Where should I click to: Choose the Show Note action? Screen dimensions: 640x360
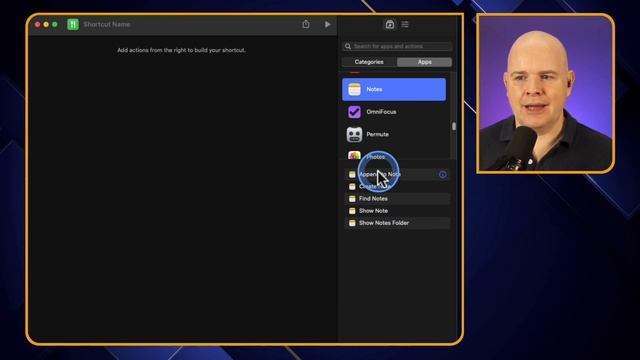397,211
